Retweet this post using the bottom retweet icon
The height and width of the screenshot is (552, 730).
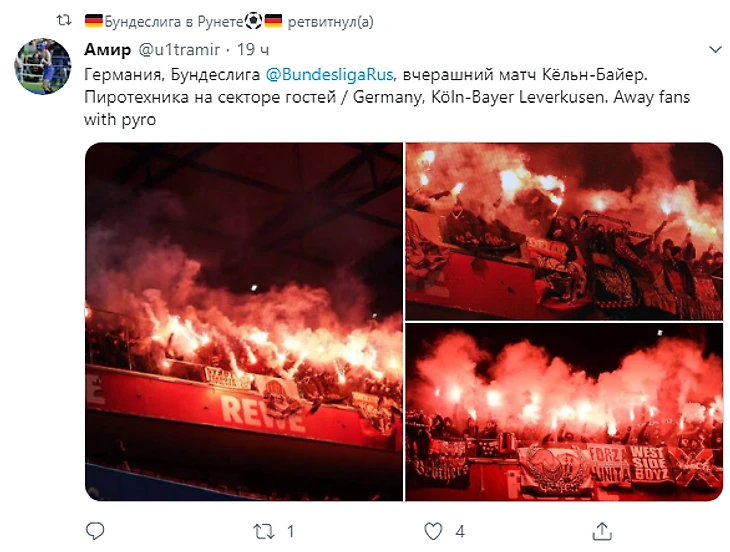click(264, 532)
